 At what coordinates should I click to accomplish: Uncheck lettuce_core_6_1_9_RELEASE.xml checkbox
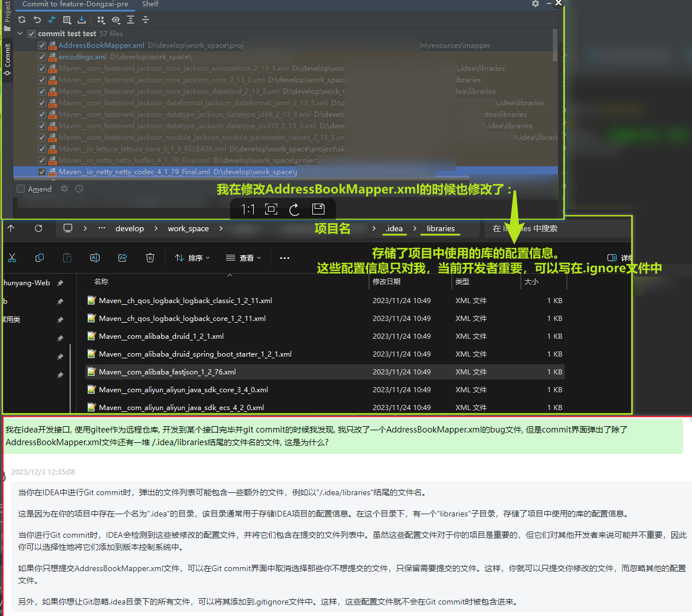coord(42,149)
